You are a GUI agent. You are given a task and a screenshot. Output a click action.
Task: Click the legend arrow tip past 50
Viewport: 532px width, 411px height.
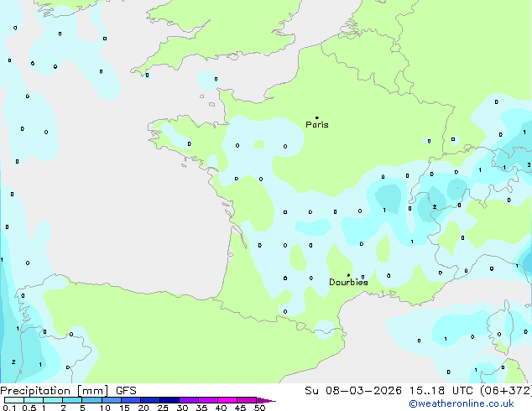pyautogui.click(x=266, y=400)
